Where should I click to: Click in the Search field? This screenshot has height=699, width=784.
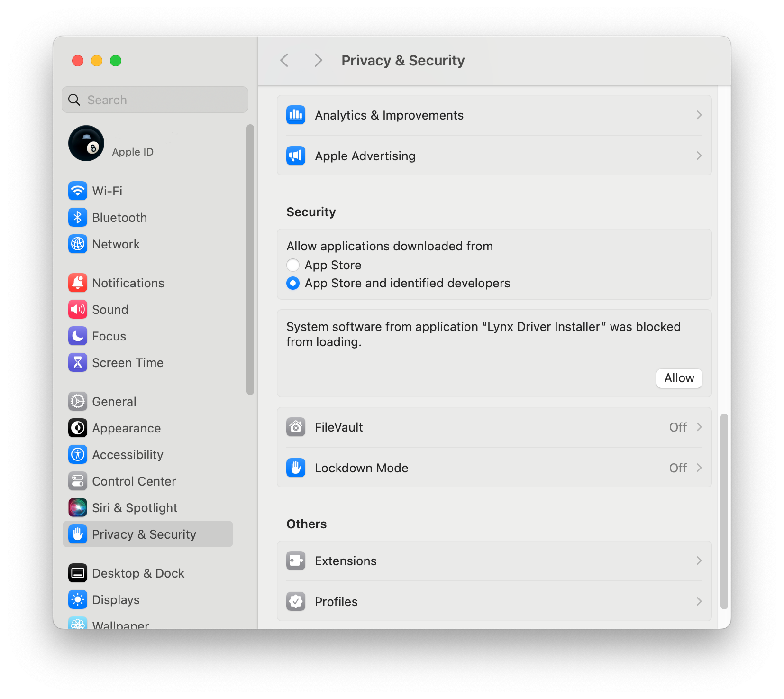click(x=155, y=100)
